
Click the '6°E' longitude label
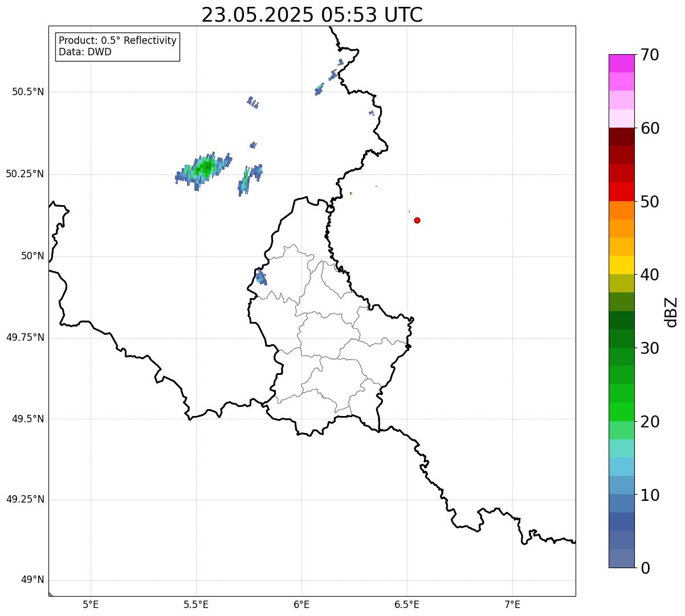[301, 604]
